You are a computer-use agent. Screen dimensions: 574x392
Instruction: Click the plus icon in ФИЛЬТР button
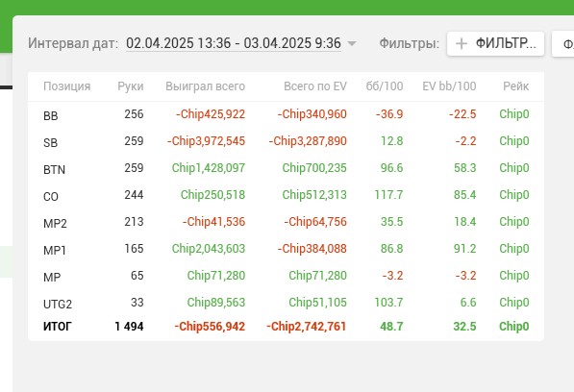click(462, 44)
